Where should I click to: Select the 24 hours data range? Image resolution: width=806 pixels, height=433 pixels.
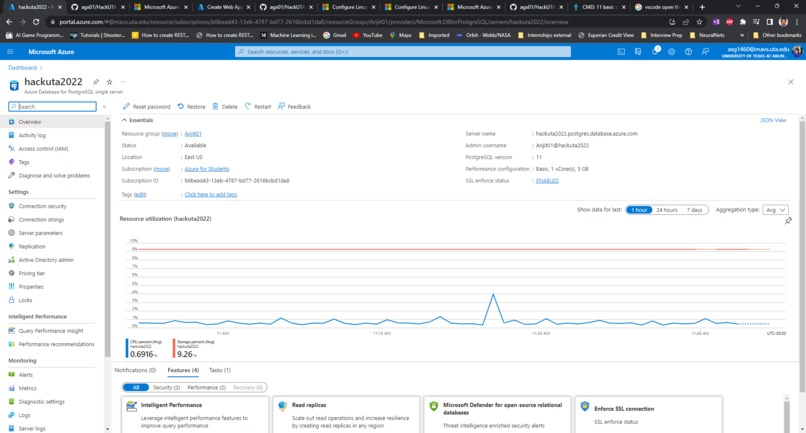click(x=667, y=210)
